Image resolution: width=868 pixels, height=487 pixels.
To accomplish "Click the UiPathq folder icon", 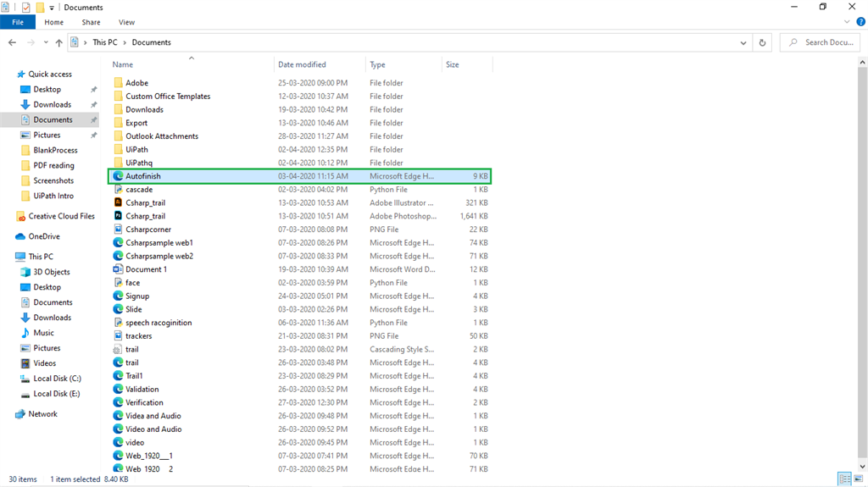I will (118, 162).
